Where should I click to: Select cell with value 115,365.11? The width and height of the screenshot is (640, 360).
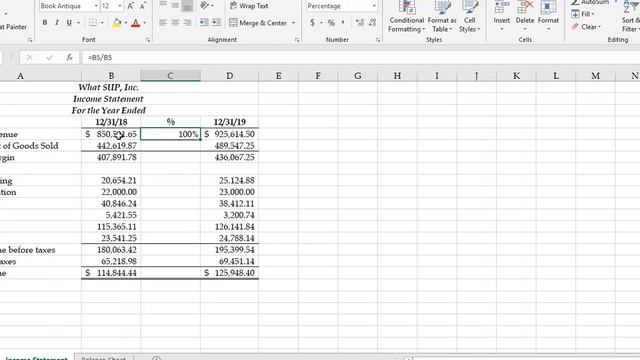(111, 227)
